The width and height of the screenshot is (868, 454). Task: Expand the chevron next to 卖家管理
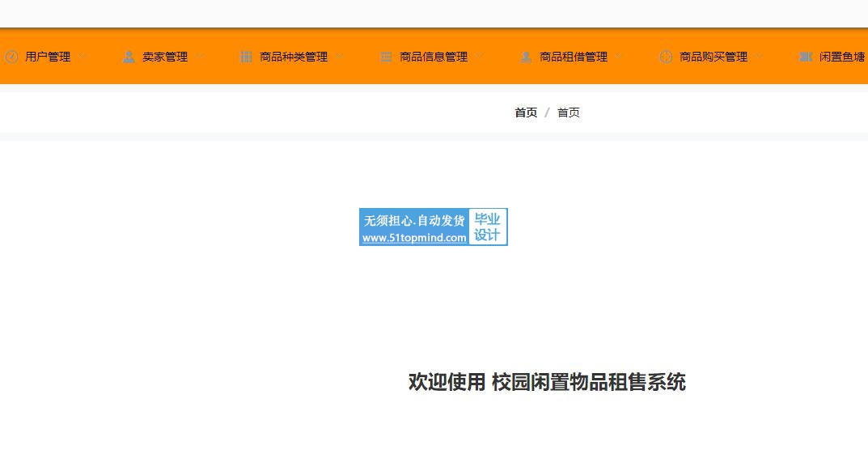click(x=199, y=57)
